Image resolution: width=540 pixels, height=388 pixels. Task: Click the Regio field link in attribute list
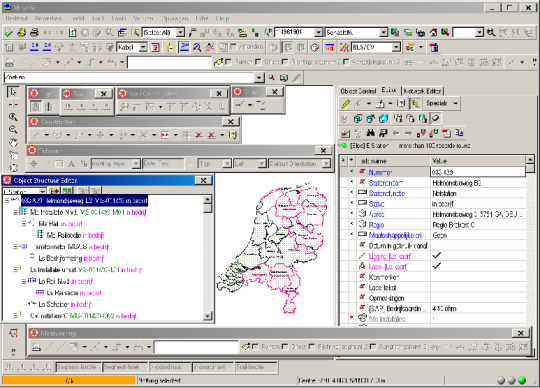pyautogui.click(x=376, y=225)
